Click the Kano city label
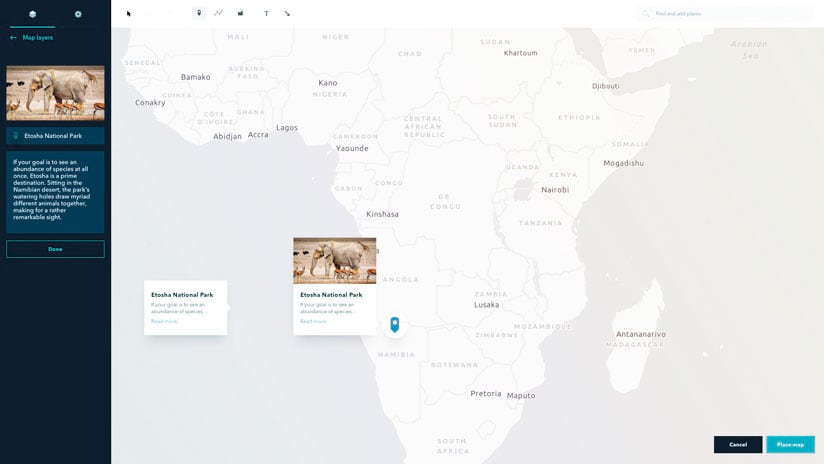Screen dimensions: 824x464 [x=327, y=83]
